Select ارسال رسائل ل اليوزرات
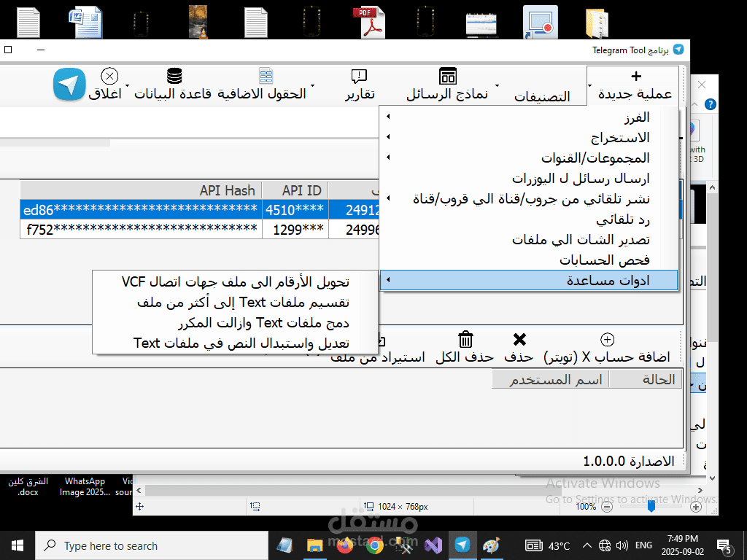 [529, 178]
